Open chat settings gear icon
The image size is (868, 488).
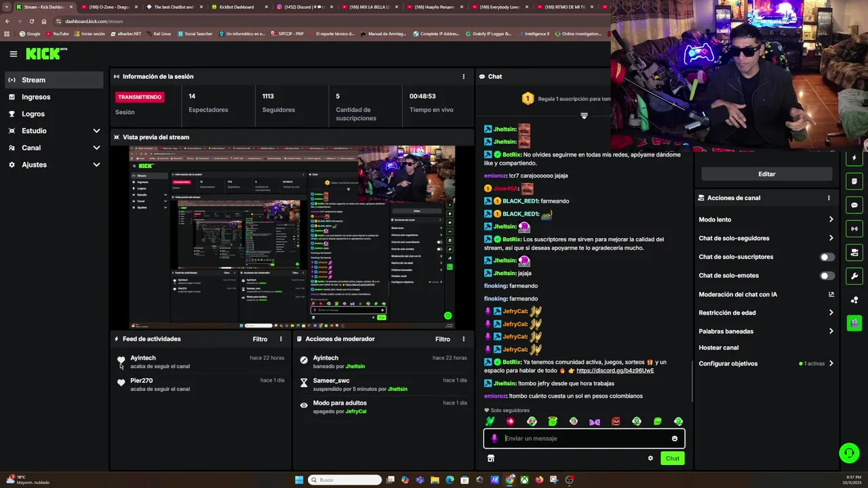650,458
